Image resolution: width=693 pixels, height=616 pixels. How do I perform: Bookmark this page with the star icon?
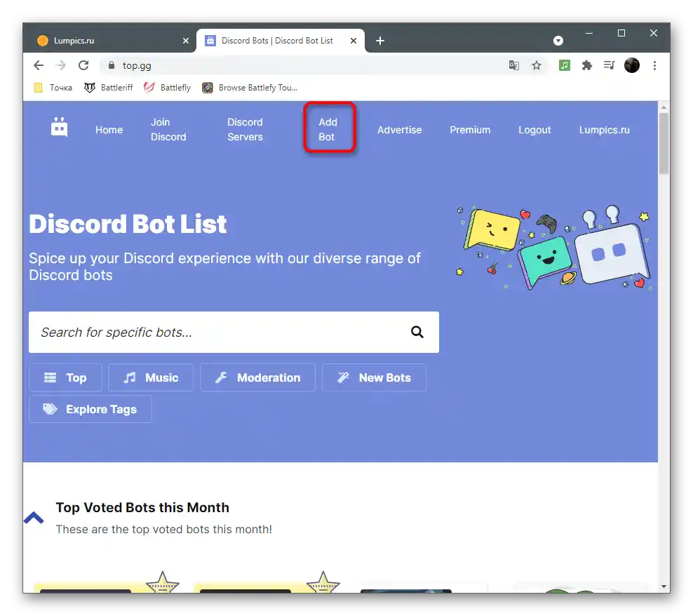click(x=537, y=65)
